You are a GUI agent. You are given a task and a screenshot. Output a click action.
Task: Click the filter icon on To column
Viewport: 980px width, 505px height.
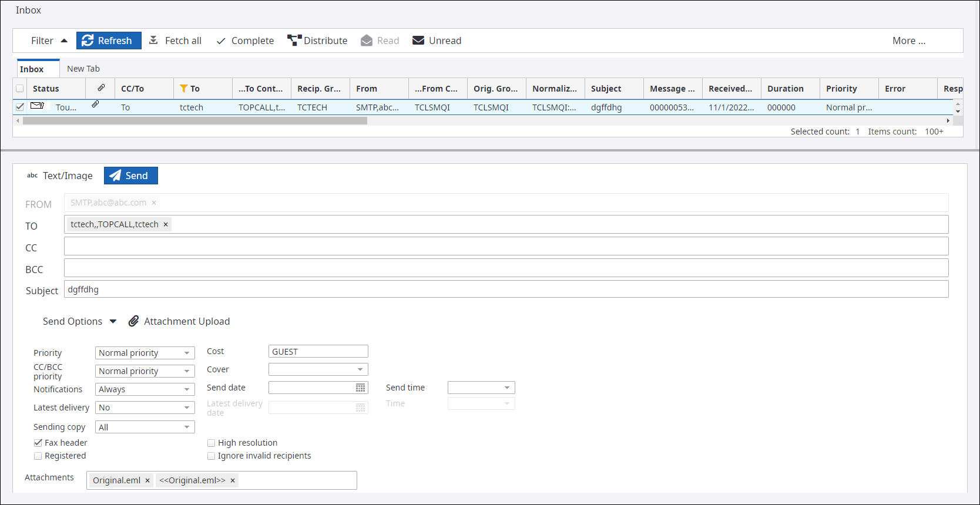pos(184,89)
